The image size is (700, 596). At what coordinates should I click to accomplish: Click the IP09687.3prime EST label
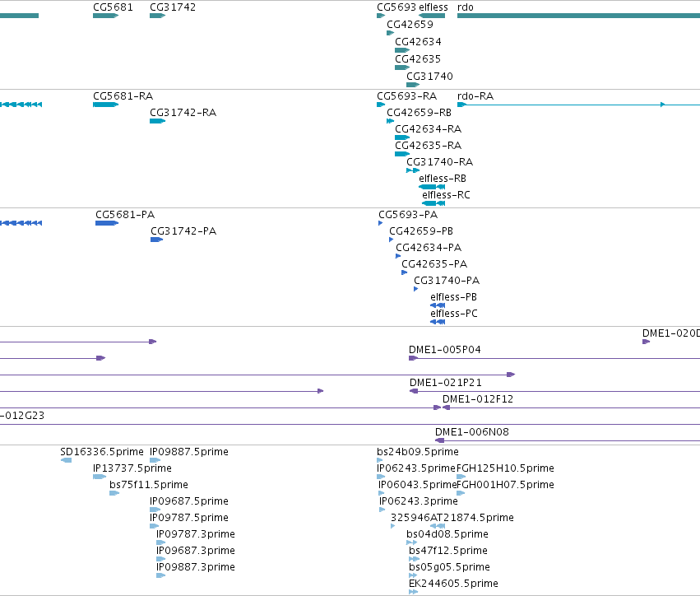196,552
